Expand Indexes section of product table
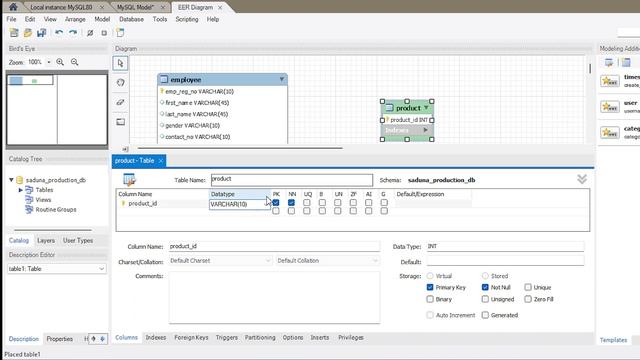 (425, 130)
